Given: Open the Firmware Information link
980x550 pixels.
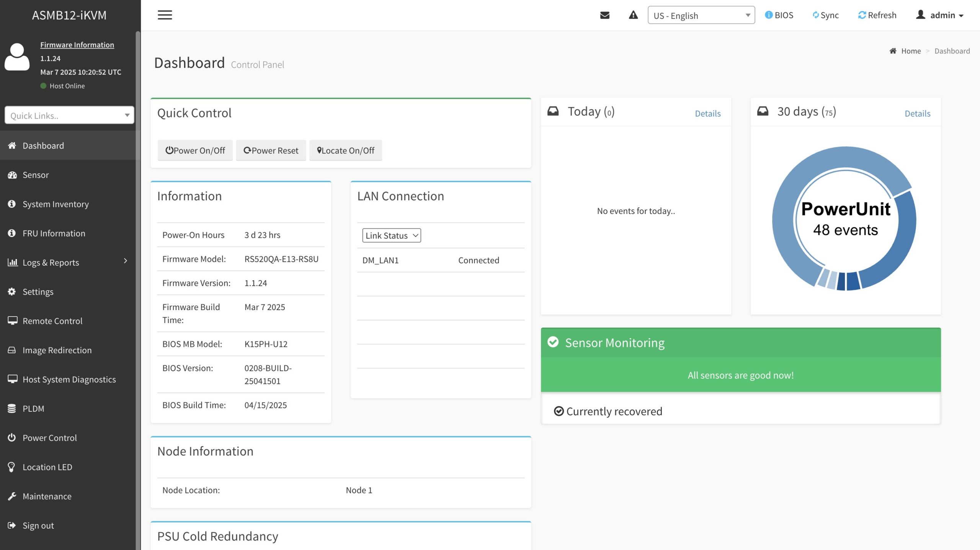Looking at the screenshot, I should (77, 45).
